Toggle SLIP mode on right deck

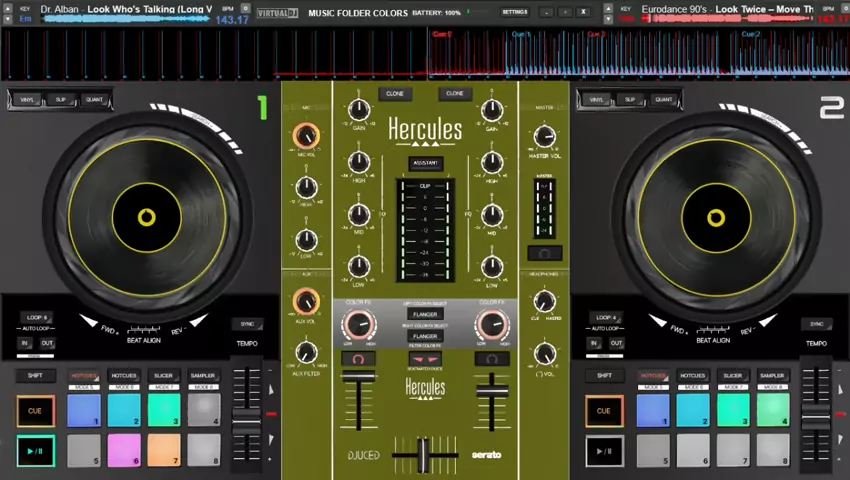click(629, 100)
